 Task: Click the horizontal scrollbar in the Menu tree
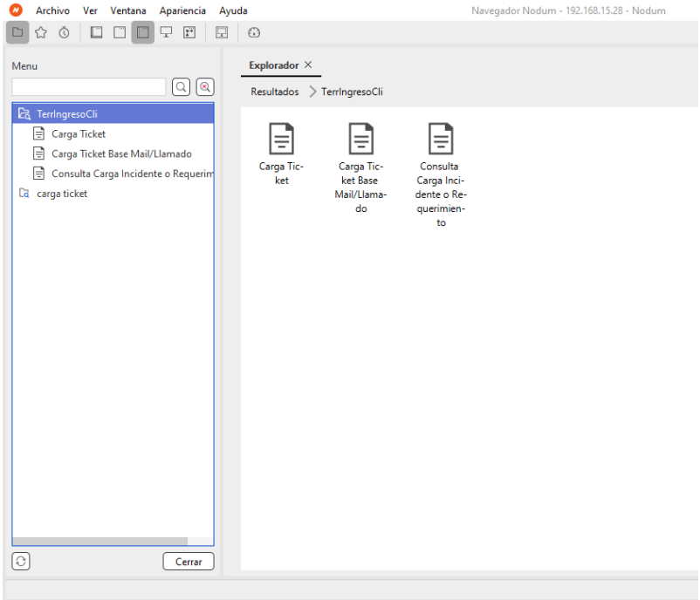tap(100, 541)
